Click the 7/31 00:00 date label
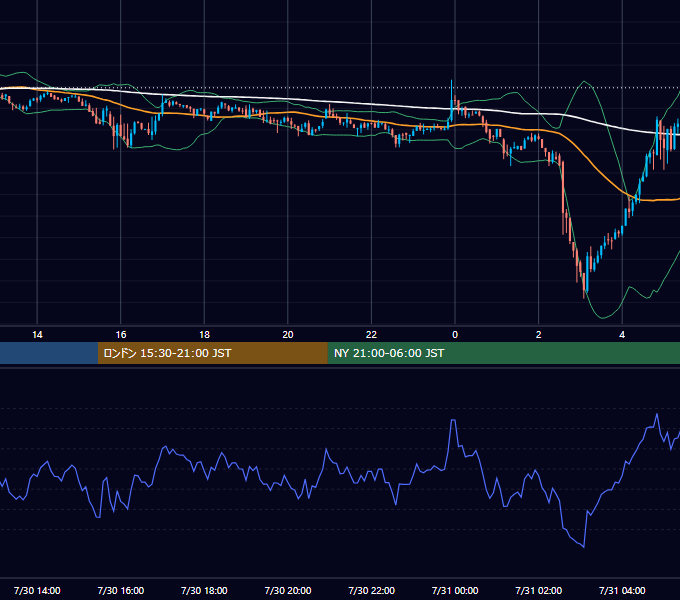Viewport: 680px width, 600px height. [x=455, y=590]
